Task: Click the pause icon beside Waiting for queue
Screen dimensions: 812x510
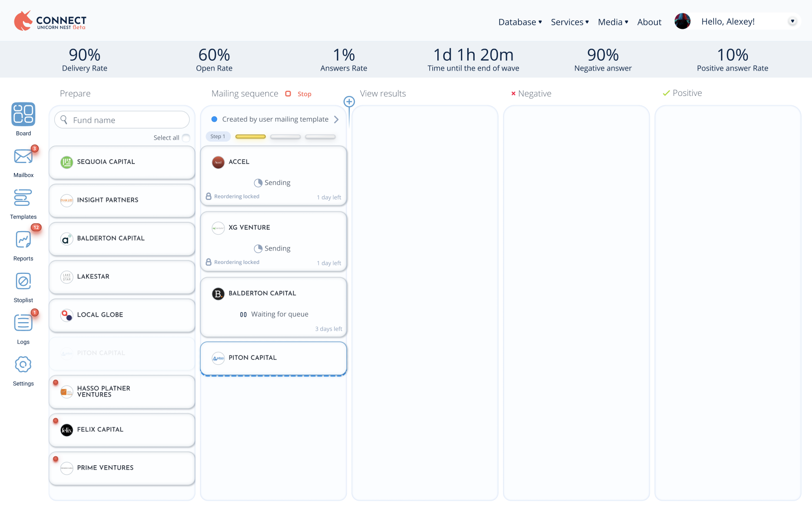Action: [x=243, y=315]
